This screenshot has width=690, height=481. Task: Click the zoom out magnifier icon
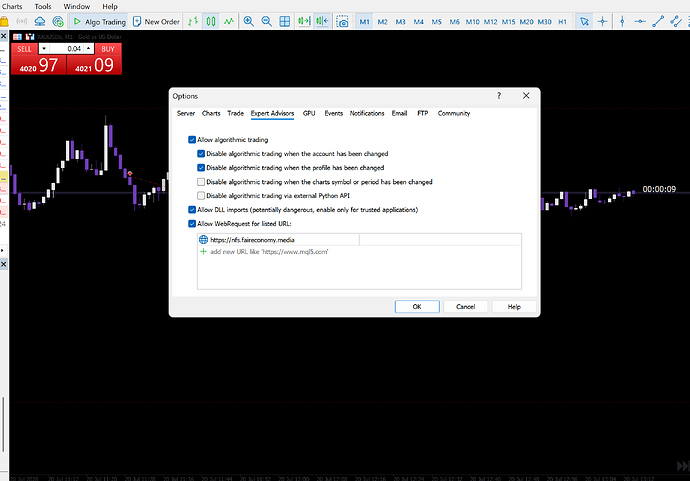(266, 21)
